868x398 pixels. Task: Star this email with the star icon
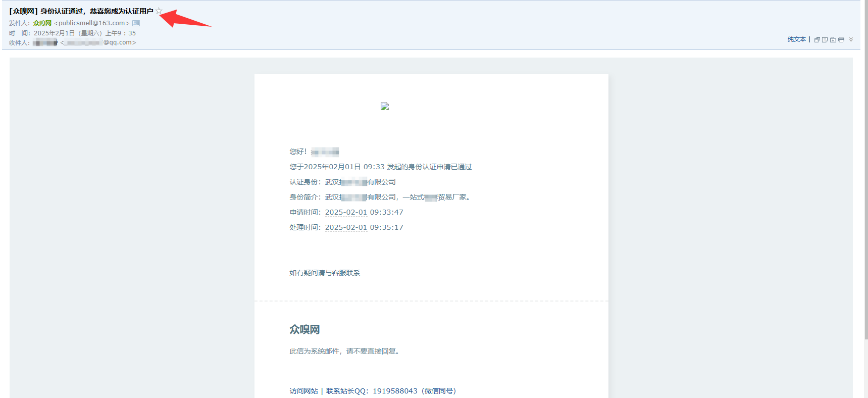click(x=159, y=11)
